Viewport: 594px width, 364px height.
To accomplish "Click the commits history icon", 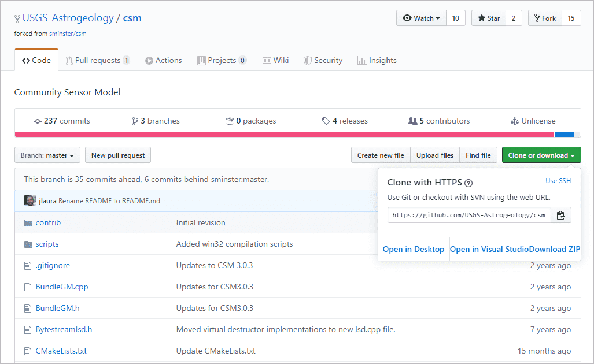I will point(38,121).
